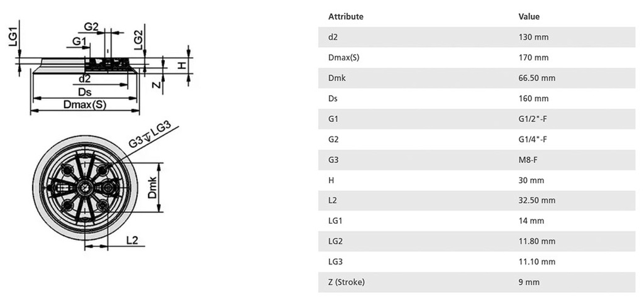
Task: Click the LG3 11.10 mm value
Action: 537,261
